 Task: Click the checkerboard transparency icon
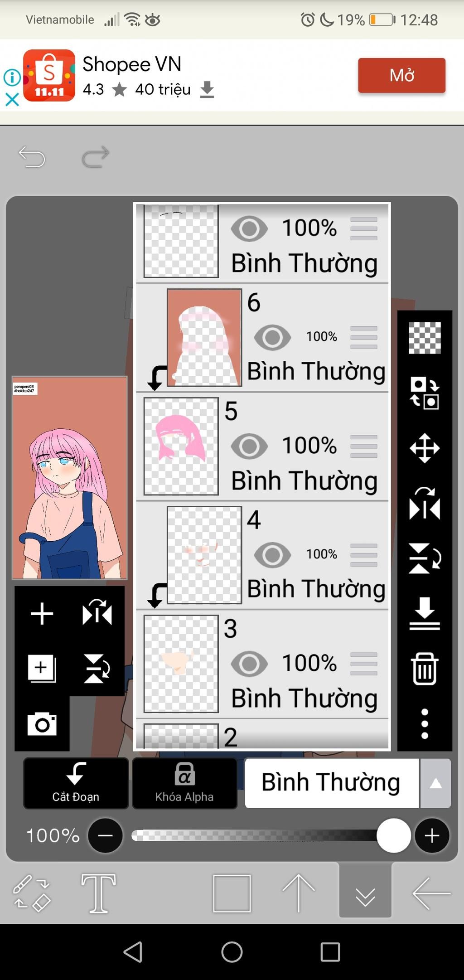[x=425, y=338]
